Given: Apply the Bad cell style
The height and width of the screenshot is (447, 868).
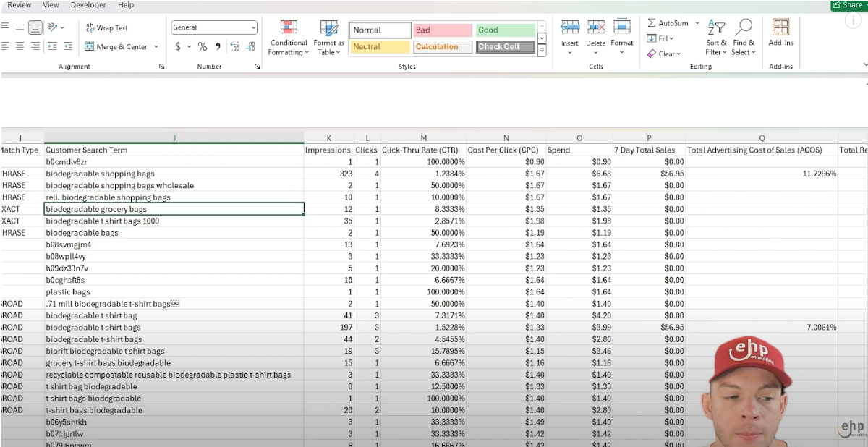Looking at the screenshot, I should [x=443, y=30].
